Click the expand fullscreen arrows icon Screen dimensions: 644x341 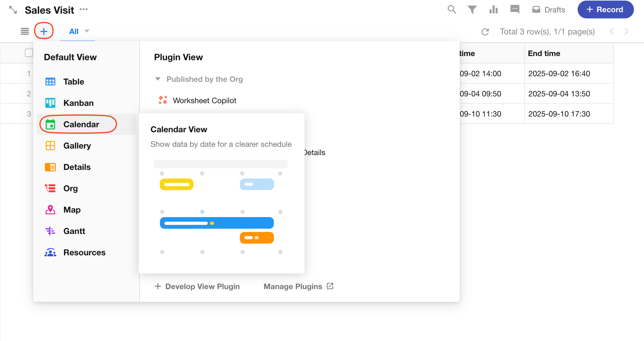13,10
